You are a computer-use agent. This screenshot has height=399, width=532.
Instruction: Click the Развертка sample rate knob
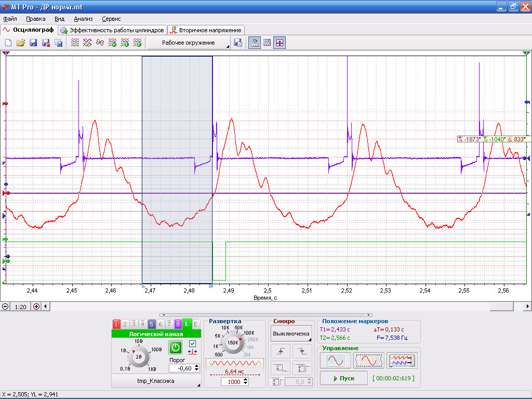tap(233, 343)
